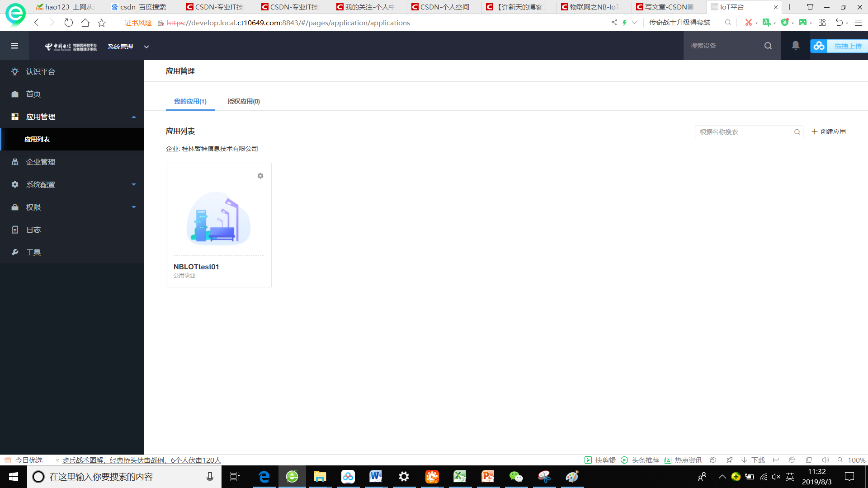Open the NBLOTtest01 application thumbnail
Image resolution: width=868 pixels, height=488 pixels.
pos(219,218)
